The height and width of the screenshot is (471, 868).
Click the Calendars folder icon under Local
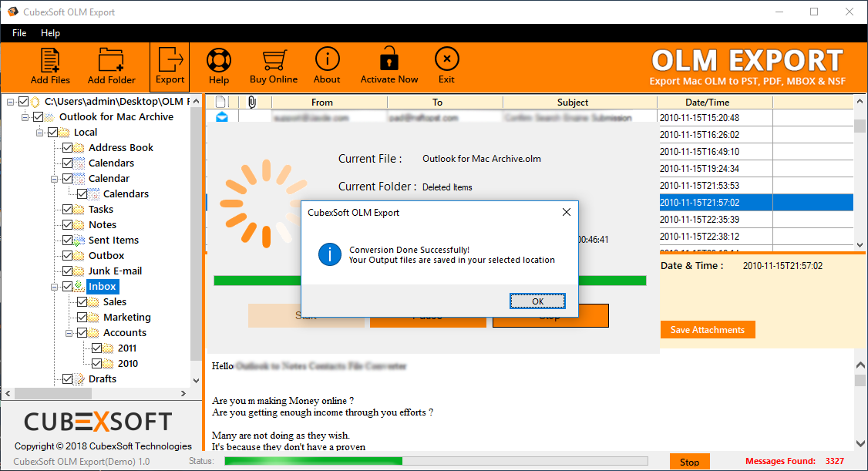point(79,163)
